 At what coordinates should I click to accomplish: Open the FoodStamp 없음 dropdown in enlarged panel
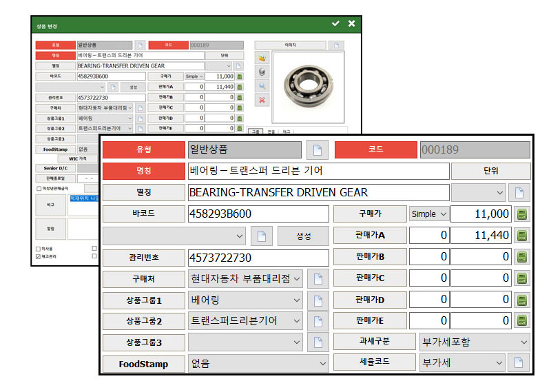(x=258, y=363)
